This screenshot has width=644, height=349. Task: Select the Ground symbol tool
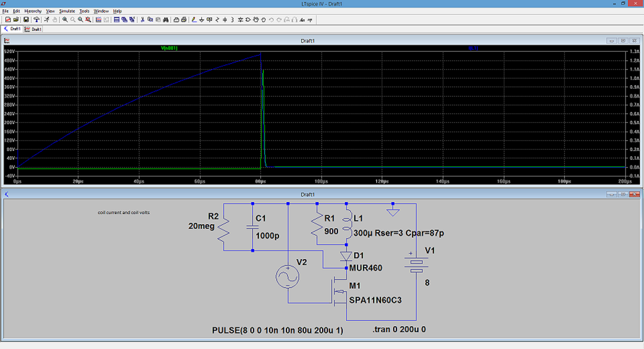(x=202, y=20)
